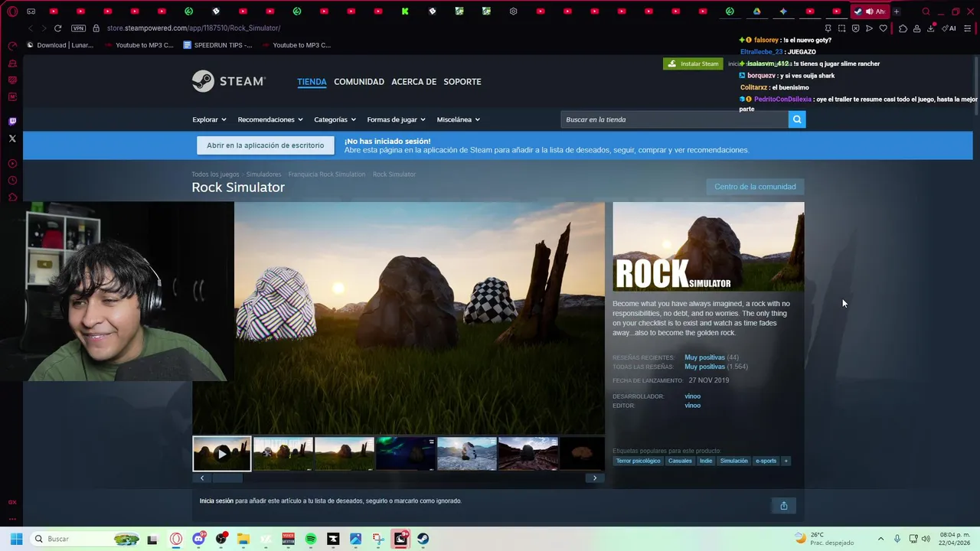Image resolution: width=980 pixels, height=551 pixels.
Task: Mute audio on the Steam tab
Action: (869, 11)
